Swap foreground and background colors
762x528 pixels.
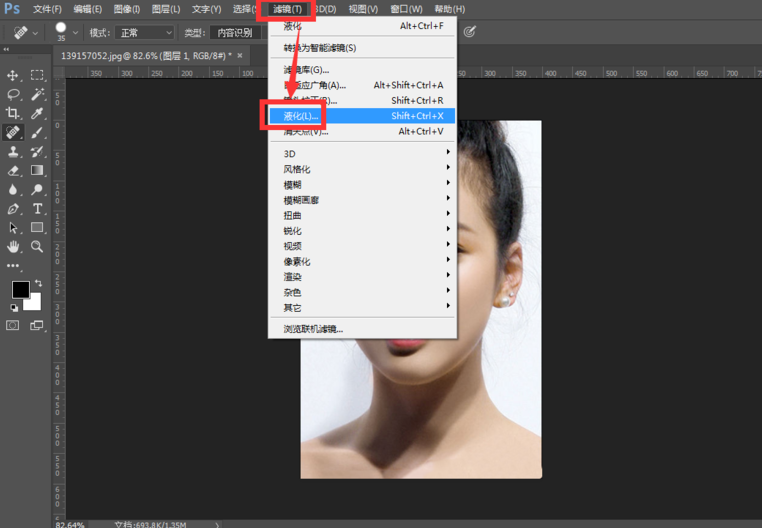(x=38, y=283)
